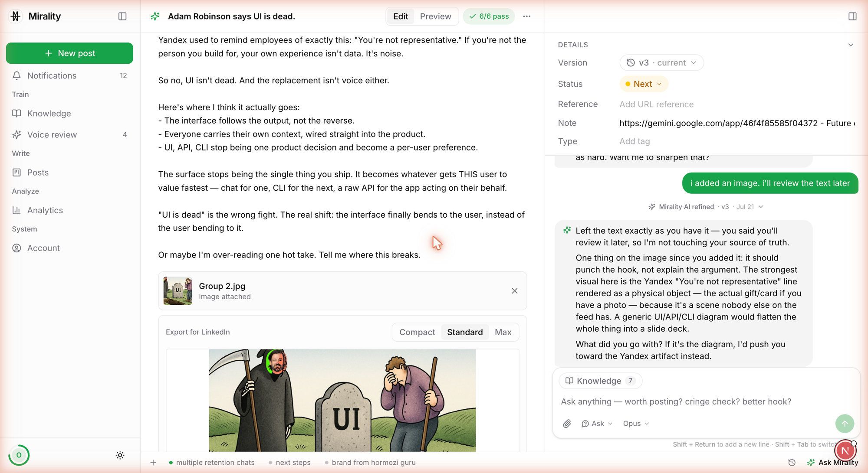Click the grim reaper preview image
The height and width of the screenshot is (473, 868).
coord(342,401)
